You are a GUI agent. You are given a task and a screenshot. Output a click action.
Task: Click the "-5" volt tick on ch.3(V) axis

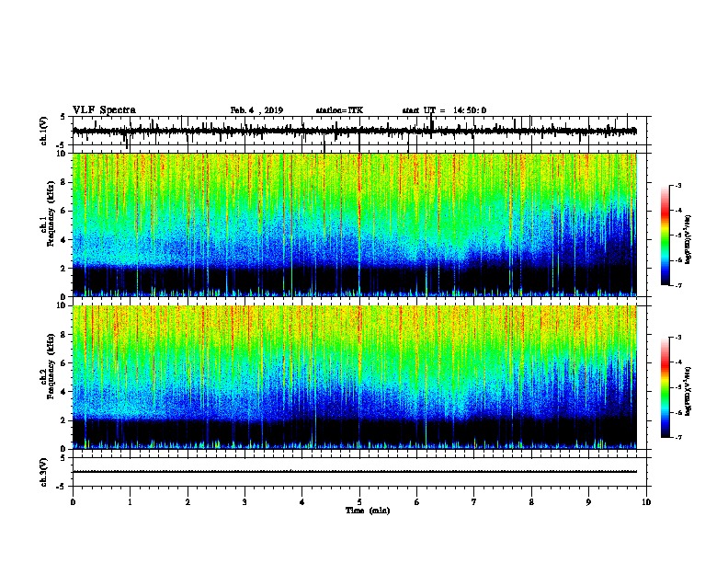63,487
